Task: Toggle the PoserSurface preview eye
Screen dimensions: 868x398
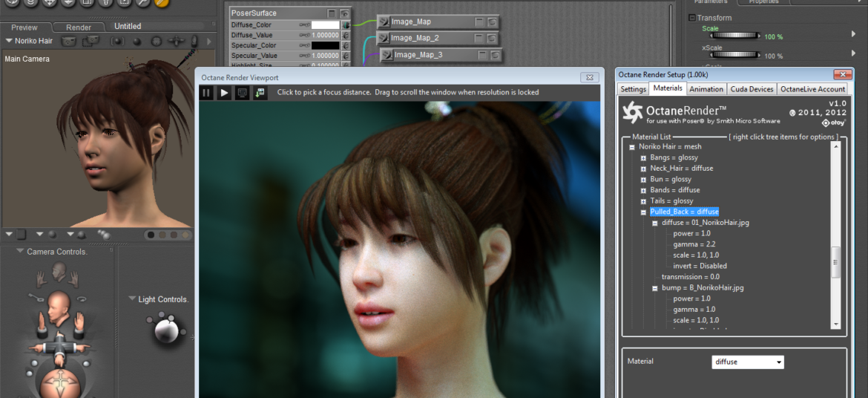Action: pos(344,13)
